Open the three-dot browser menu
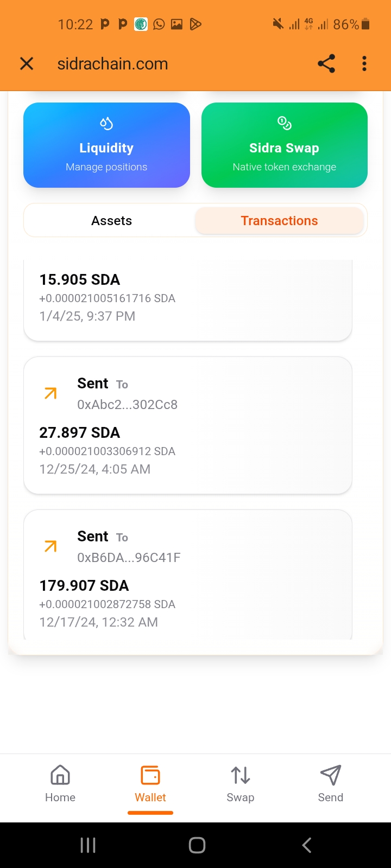 pyautogui.click(x=364, y=63)
